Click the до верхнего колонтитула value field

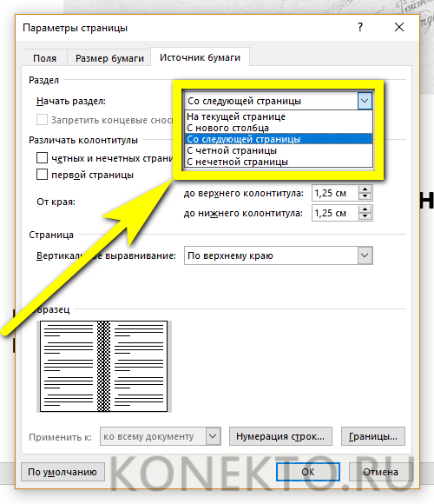coord(335,193)
